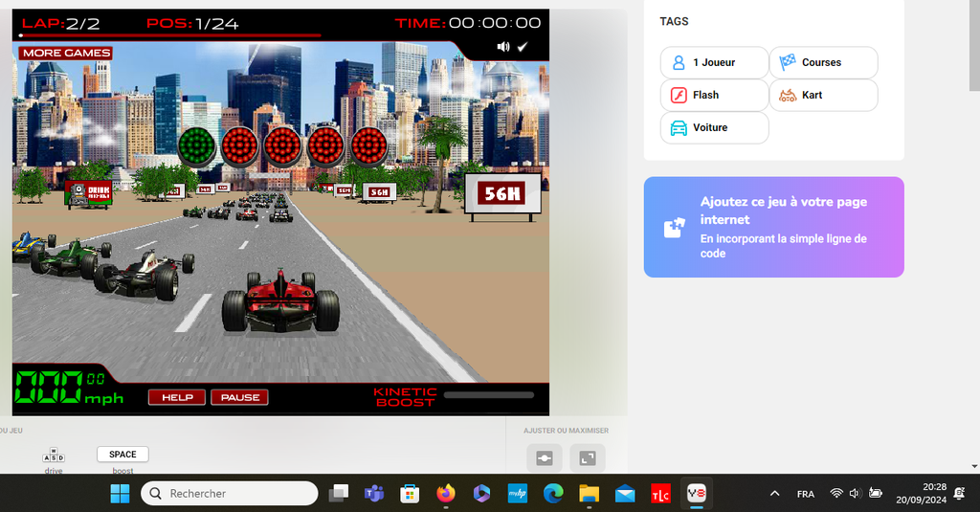Click the car icon in the Voiture tag
The image size is (980, 512).
679,127
